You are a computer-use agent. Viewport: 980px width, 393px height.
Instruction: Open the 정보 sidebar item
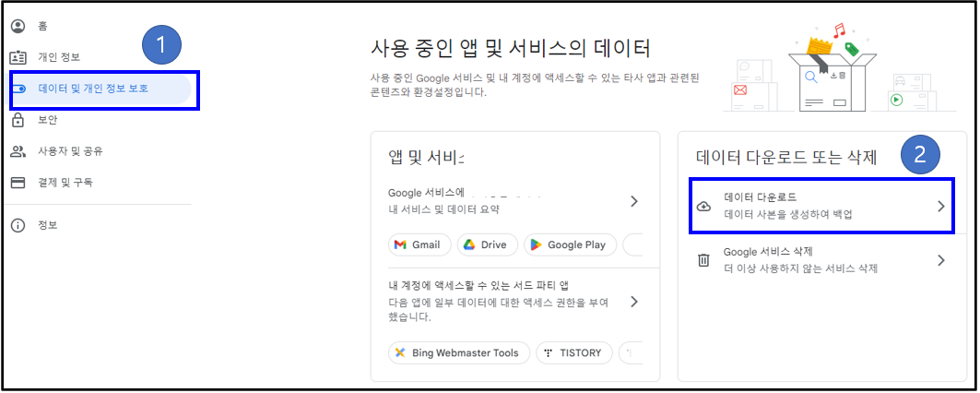pos(48,225)
